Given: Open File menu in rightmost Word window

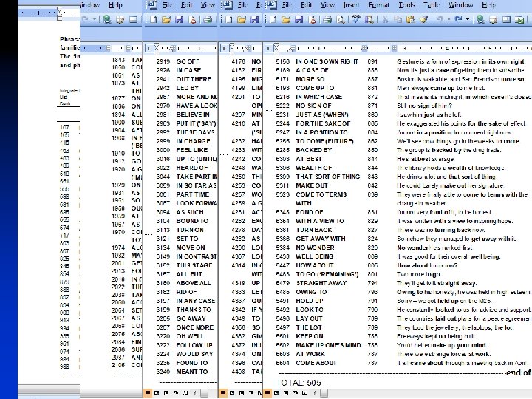Looking at the screenshot, I should (x=287, y=5).
